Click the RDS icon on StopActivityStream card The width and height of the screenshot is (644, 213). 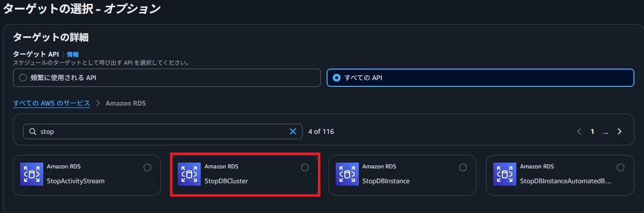click(x=32, y=174)
